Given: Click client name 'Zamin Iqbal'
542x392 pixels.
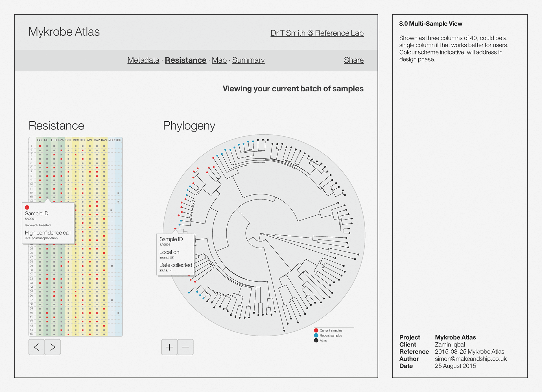Looking at the screenshot, I should [x=450, y=345].
